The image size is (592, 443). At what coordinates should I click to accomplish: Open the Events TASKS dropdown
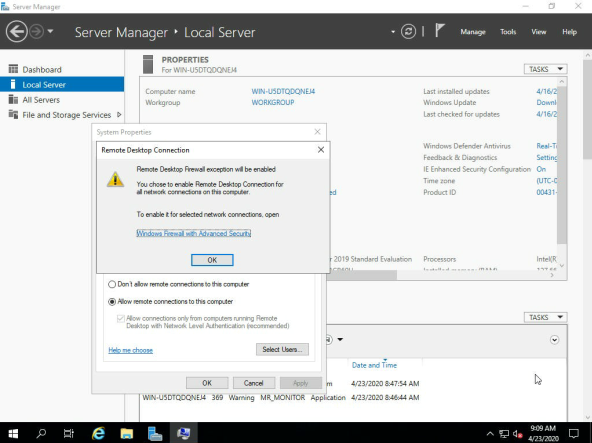[x=545, y=317]
